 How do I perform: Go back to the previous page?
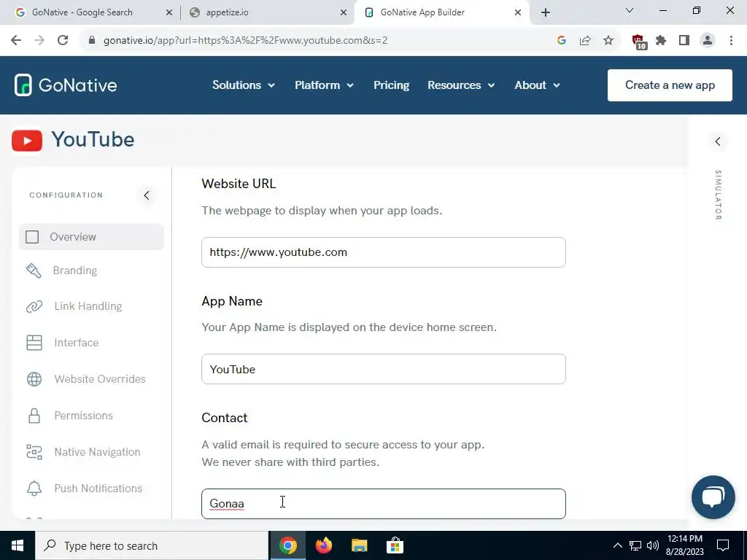pyautogui.click(x=16, y=41)
